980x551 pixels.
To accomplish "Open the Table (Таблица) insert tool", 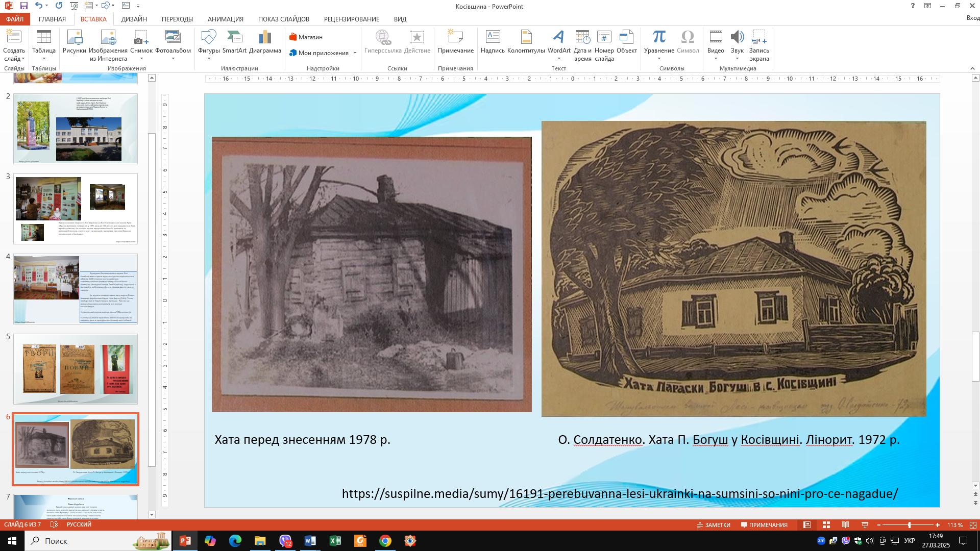I will point(44,42).
